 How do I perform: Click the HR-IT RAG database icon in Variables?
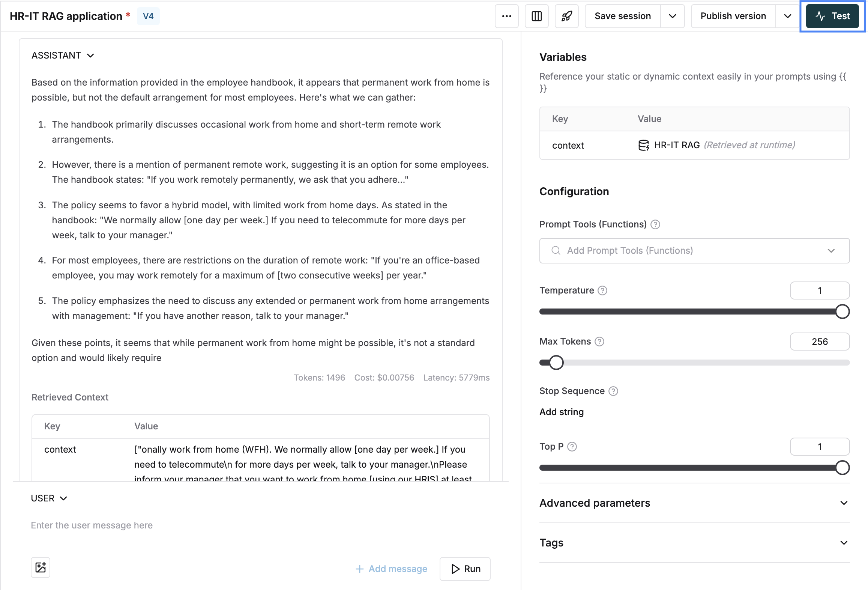click(x=644, y=145)
